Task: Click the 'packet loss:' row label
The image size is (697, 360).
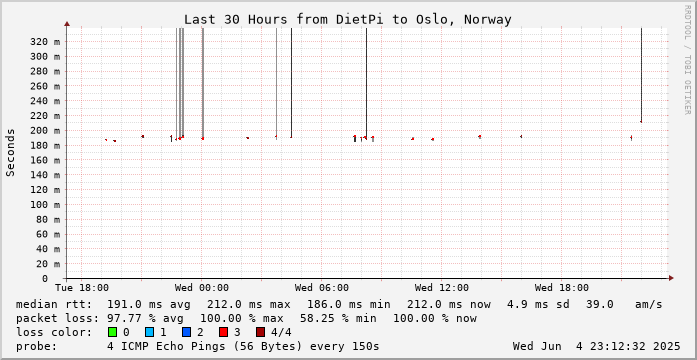Action: coord(58,319)
